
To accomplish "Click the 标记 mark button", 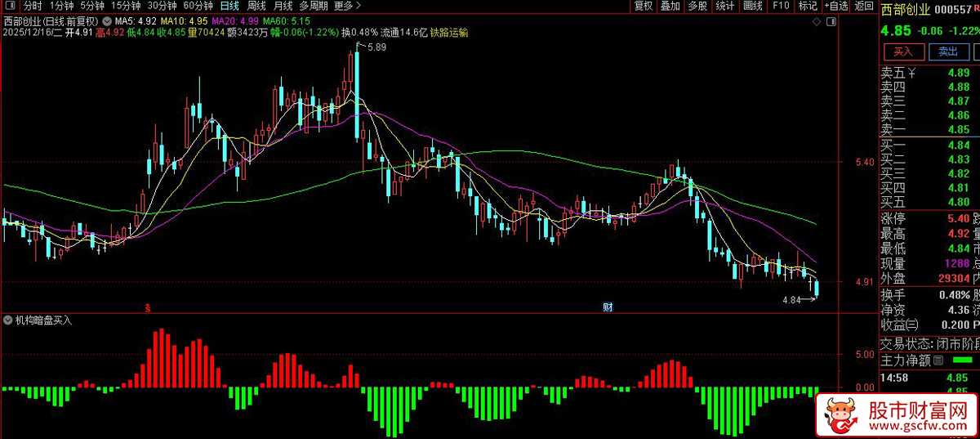I will [808, 6].
